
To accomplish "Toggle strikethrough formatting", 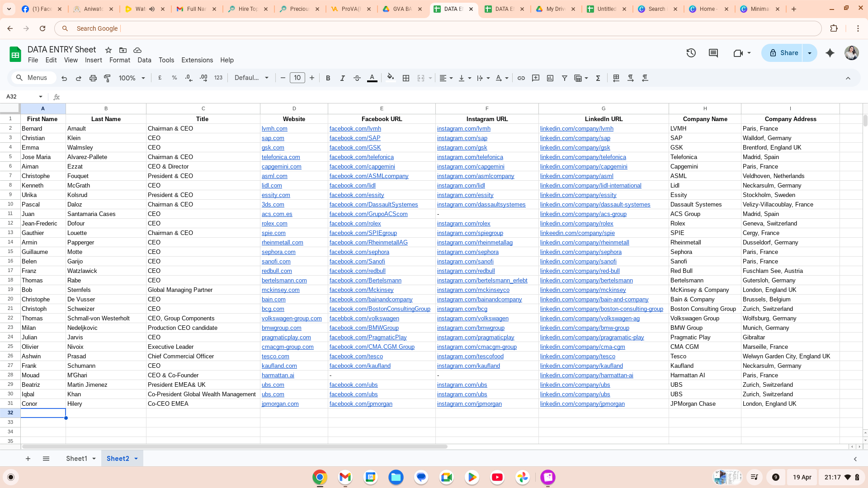I will tap(357, 78).
